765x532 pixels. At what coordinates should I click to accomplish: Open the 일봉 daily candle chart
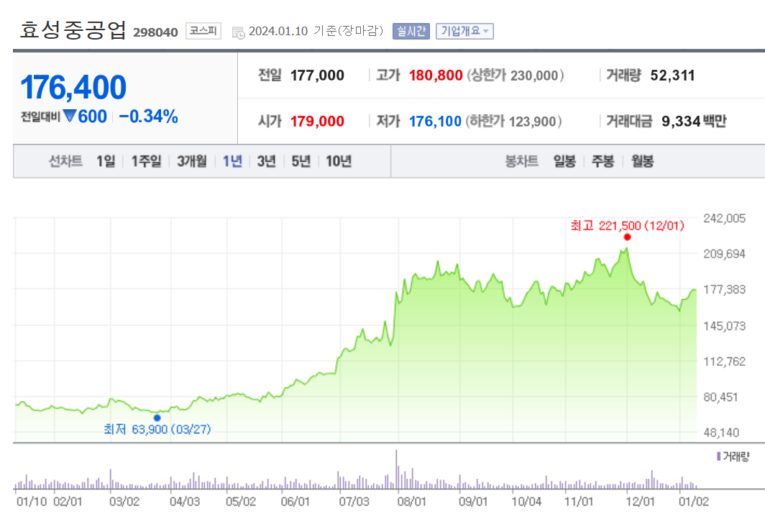pos(564,161)
